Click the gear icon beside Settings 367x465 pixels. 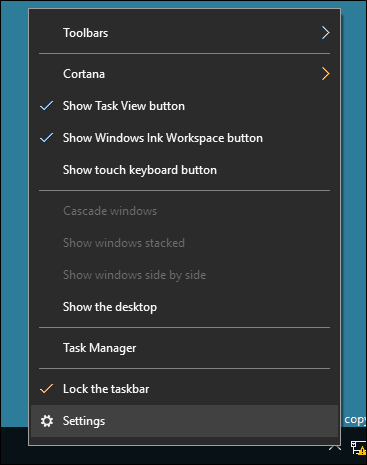pyautogui.click(x=47, y=421)
